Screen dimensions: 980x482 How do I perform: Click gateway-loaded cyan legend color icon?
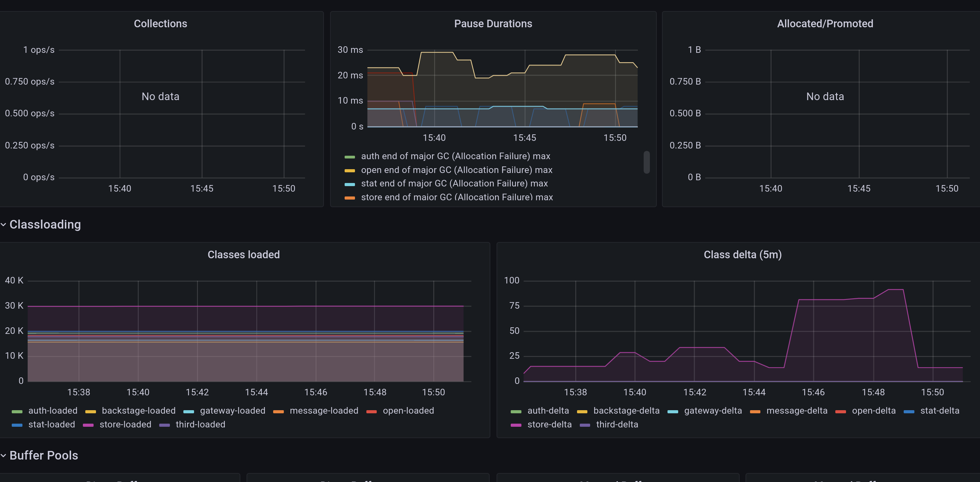189,411
